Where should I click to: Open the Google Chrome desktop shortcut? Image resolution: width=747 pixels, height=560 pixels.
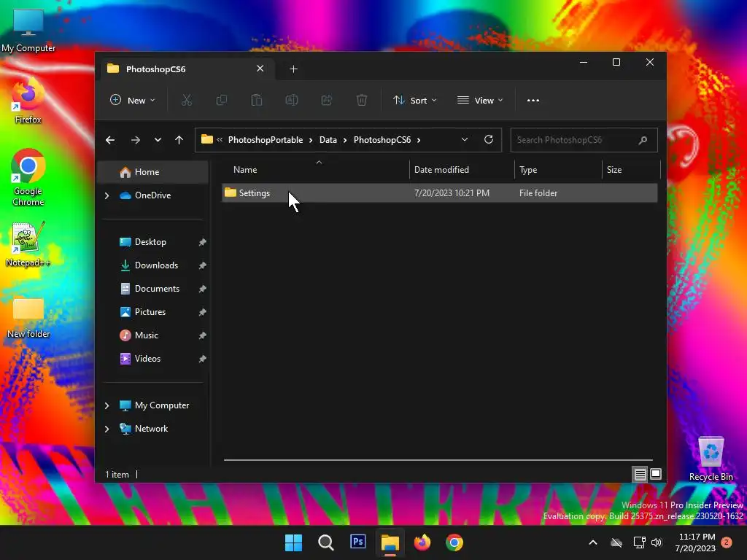28,177
